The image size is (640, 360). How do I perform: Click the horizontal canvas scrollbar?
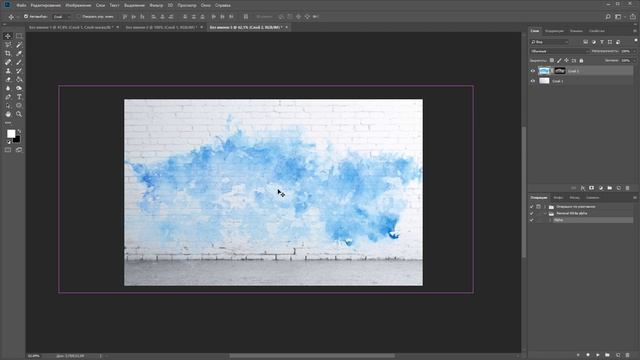(312, 356)
